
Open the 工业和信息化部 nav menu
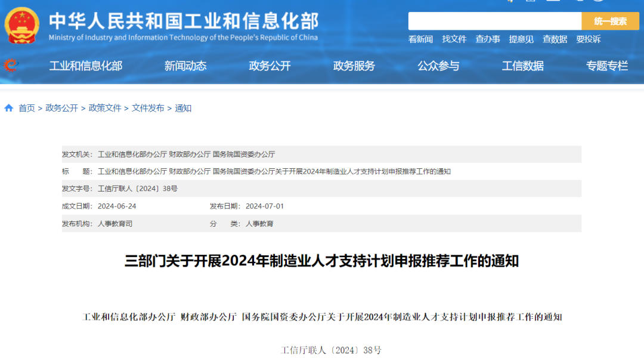pos(86,66)
